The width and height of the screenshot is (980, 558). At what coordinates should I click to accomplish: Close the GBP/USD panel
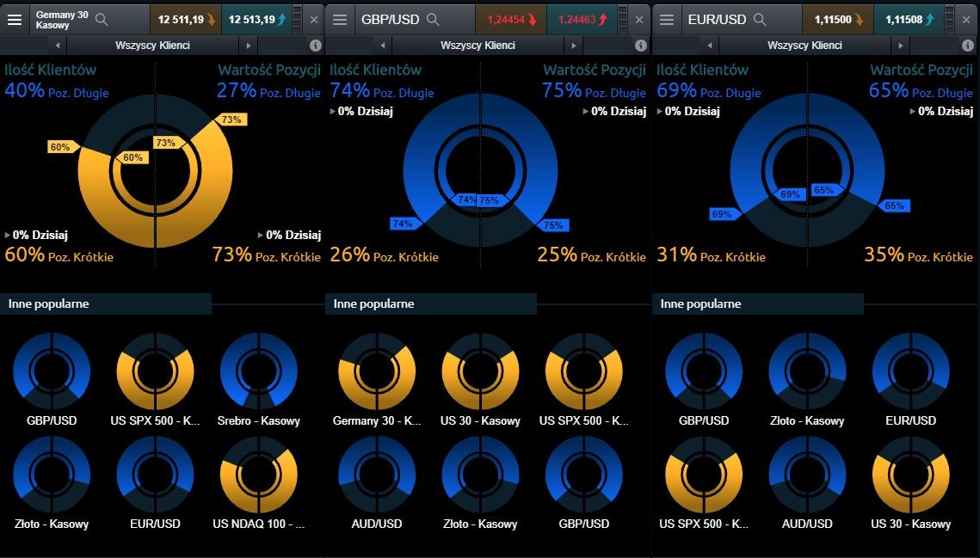pyautogui.click(x=638, y=19)
